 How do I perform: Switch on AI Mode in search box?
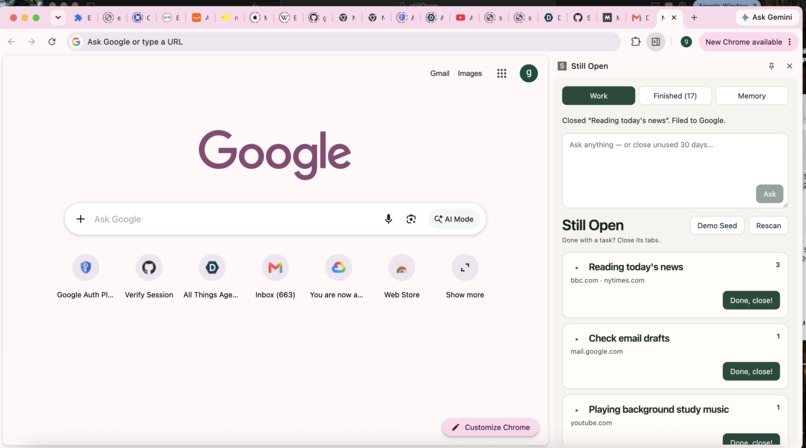coord(454,219)
